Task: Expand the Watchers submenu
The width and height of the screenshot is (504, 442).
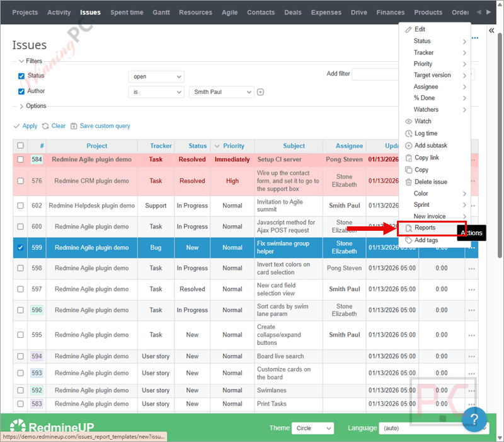Action: [x=435, y=110]
